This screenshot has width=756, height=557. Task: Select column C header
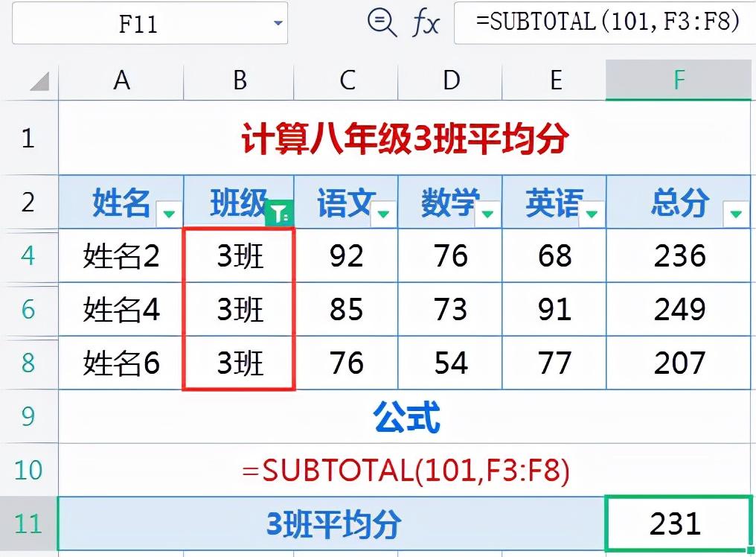coord(346,80)
